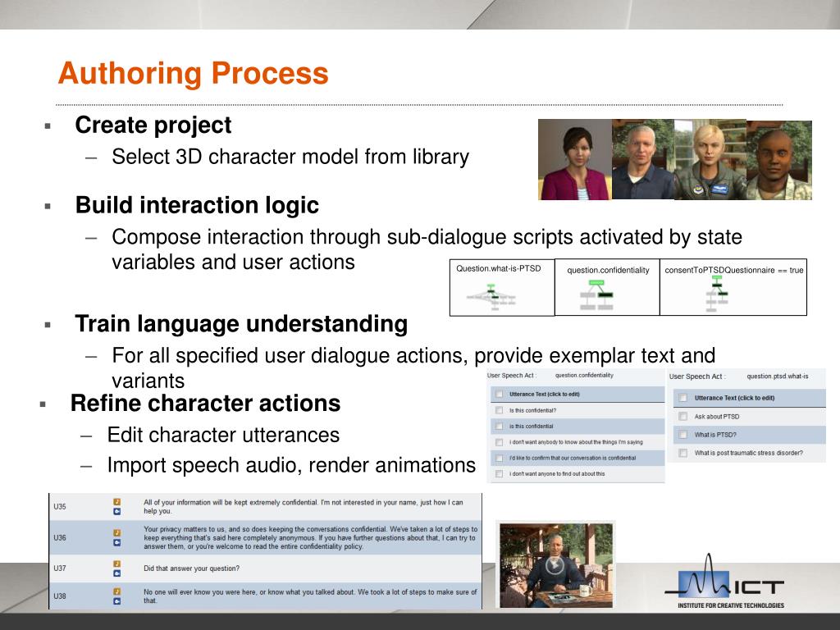Image resolution: width=840 pixels, height=630 pixels.
Task: Click the 'Create project' heading
Action: pyautogui.click(x=153, y=126)
